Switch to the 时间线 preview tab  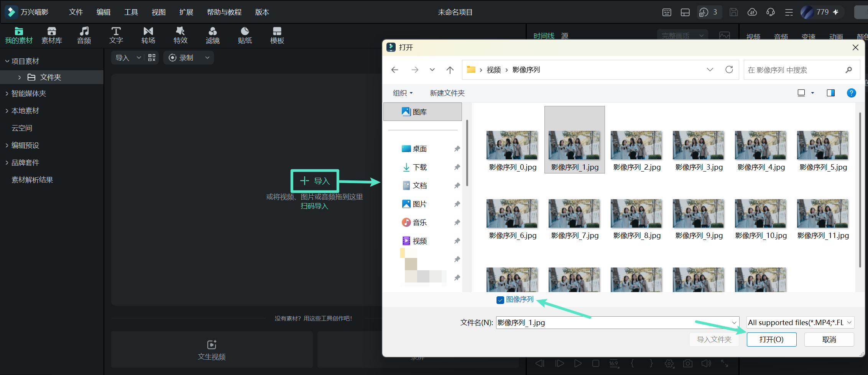point(544,36)
